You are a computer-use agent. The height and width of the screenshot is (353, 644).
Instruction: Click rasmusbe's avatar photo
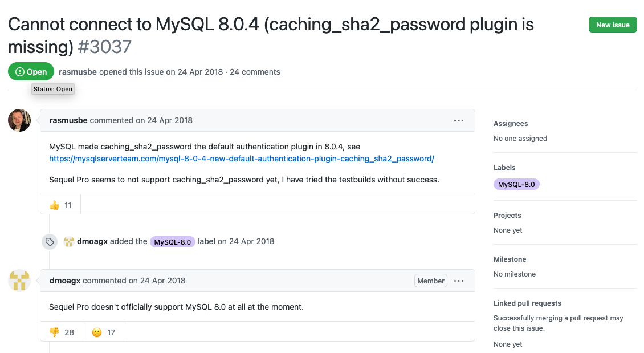19,120
